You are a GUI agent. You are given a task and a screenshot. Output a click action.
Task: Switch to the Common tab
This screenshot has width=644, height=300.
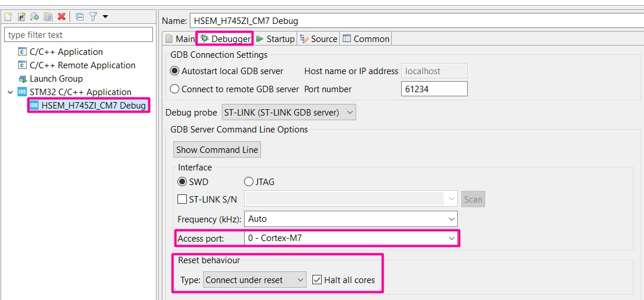tap(366, 39)
